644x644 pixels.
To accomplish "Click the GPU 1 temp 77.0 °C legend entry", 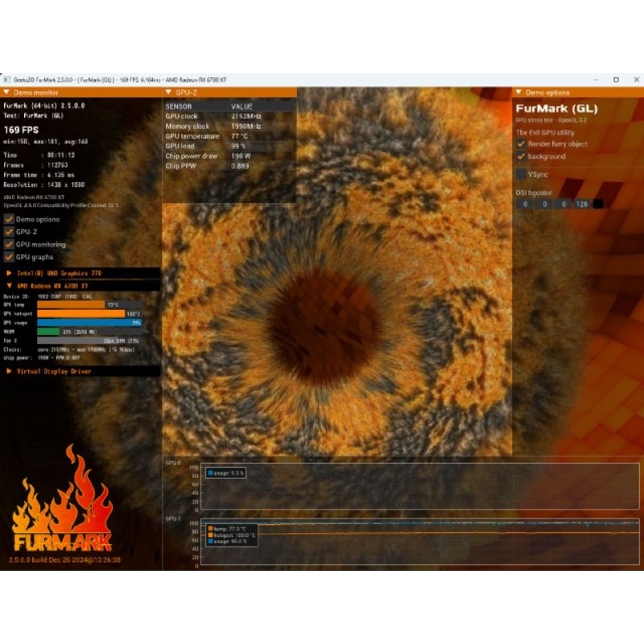I will (227, 529).
